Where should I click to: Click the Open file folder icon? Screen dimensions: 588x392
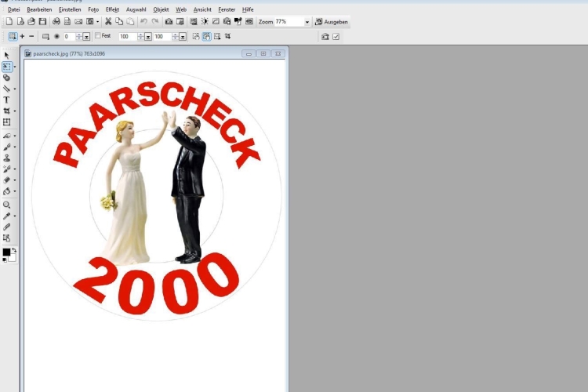tap(31, 21)
